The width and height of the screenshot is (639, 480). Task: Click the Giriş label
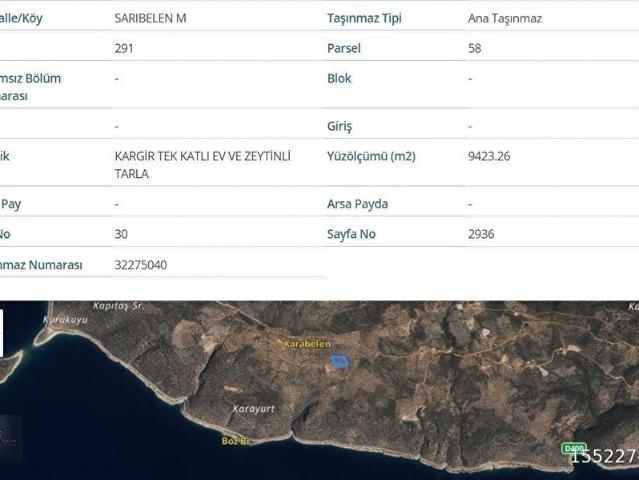click(x=339, y=126)
